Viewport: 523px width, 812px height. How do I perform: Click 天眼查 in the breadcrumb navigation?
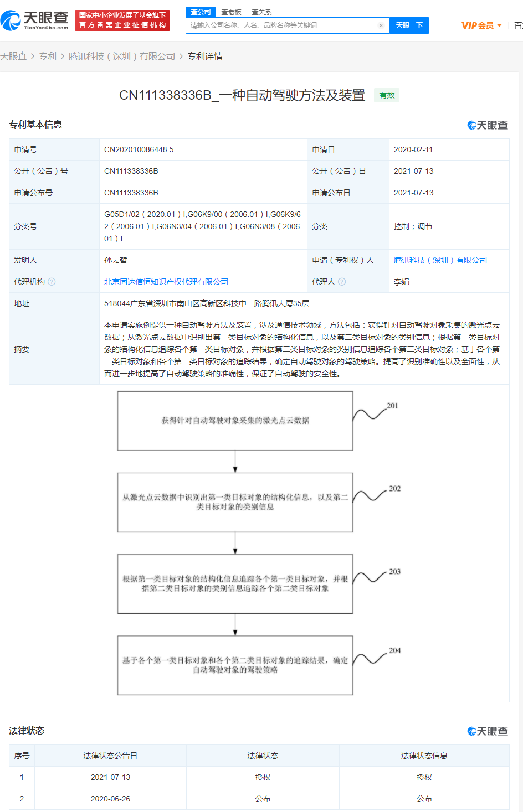(x=14, y=56)
